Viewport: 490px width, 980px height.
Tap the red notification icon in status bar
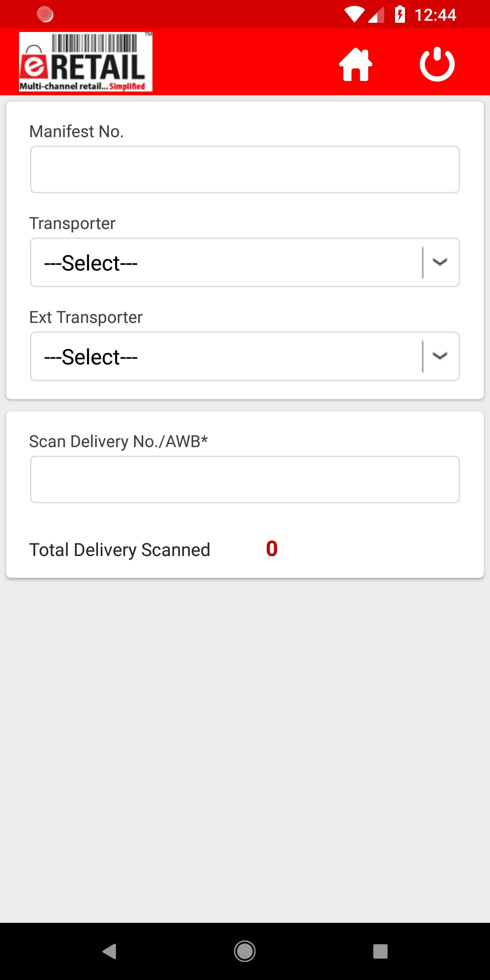point(45,14)
